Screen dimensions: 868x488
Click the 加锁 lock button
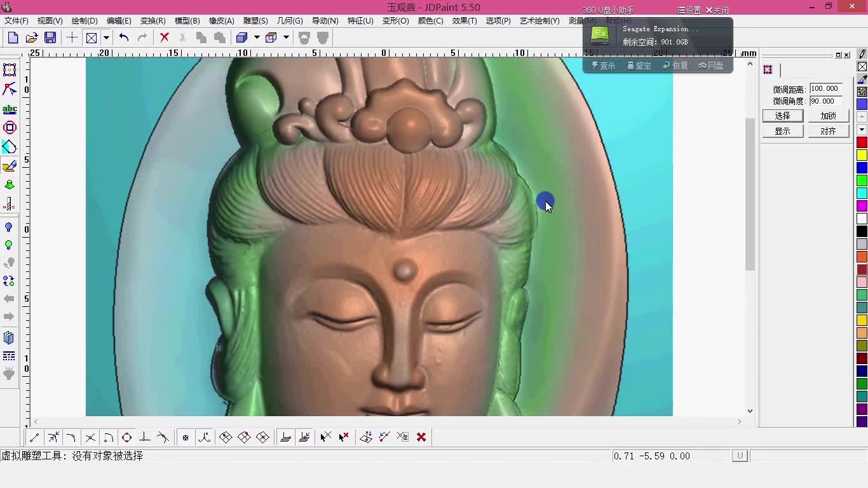[x=829, y=116]
